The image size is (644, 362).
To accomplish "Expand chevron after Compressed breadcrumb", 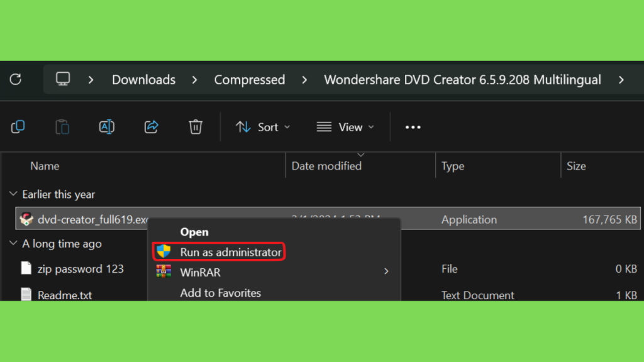I will coord(304,80).
